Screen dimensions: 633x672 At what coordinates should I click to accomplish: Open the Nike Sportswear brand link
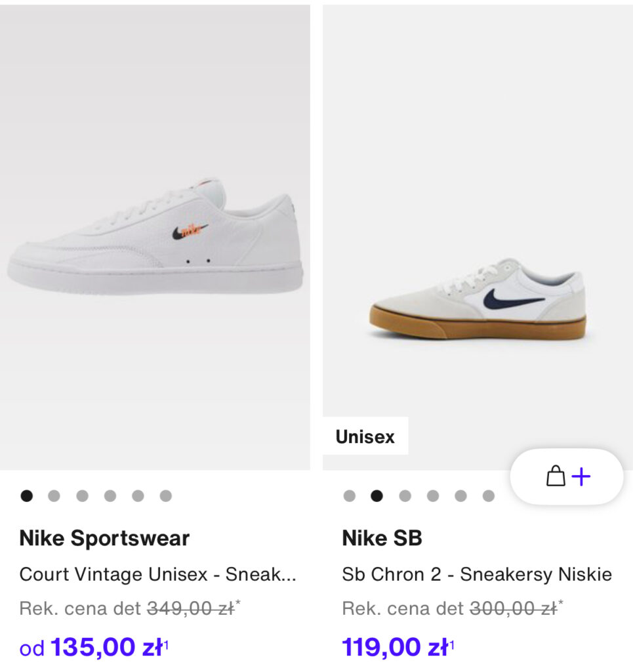(104, 538)
